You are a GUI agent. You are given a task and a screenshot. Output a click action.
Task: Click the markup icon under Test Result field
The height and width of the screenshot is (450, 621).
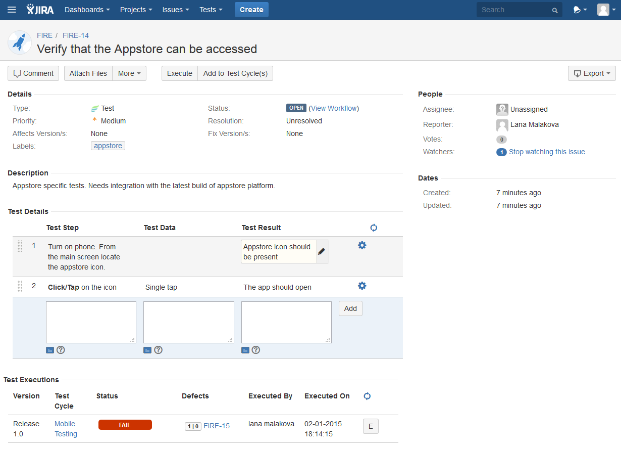coord(245,350)
